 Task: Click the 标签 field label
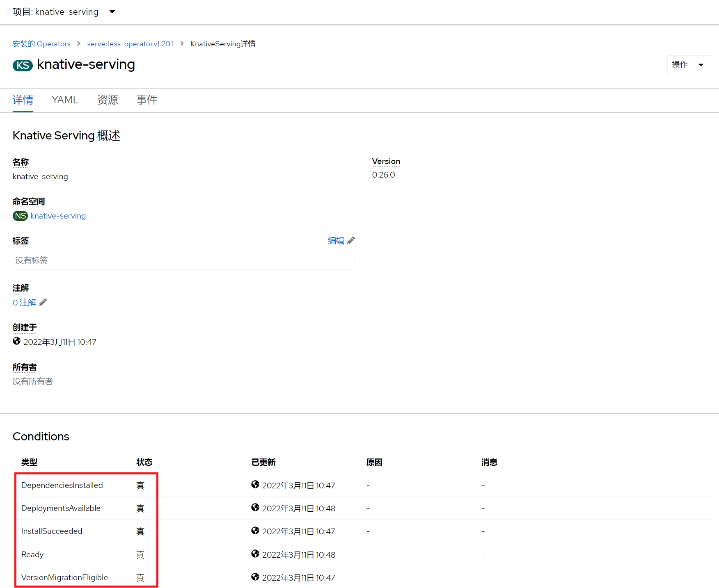tap(21, 241)
